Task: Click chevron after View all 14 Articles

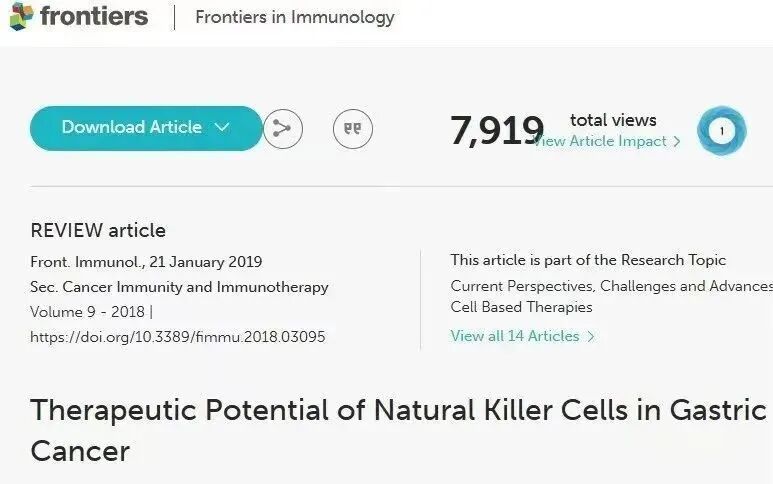Action: click(x=591, y=337)
